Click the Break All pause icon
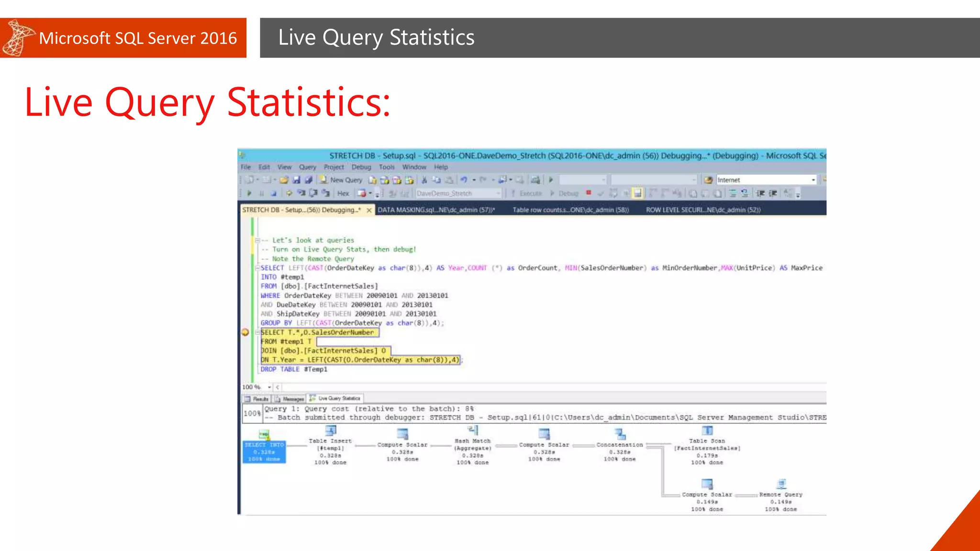This screenshot has width=980, height=551. coord(261,193)
